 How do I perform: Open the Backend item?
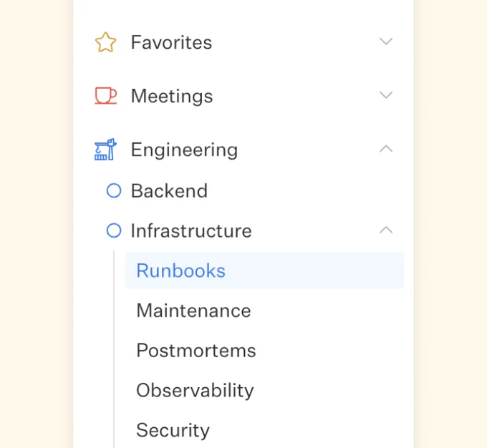pyautogui.click(x=169, y=190)
